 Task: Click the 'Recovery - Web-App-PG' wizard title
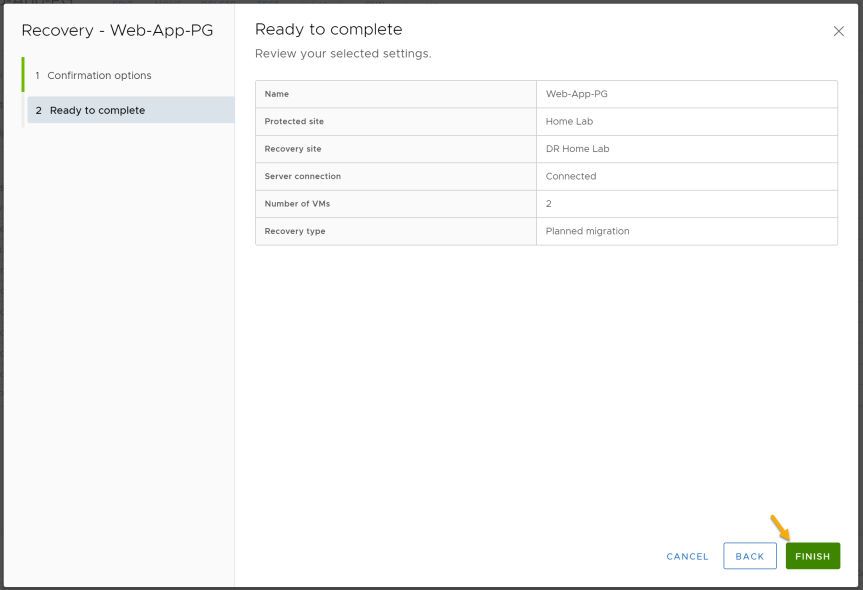coord(117,30)
